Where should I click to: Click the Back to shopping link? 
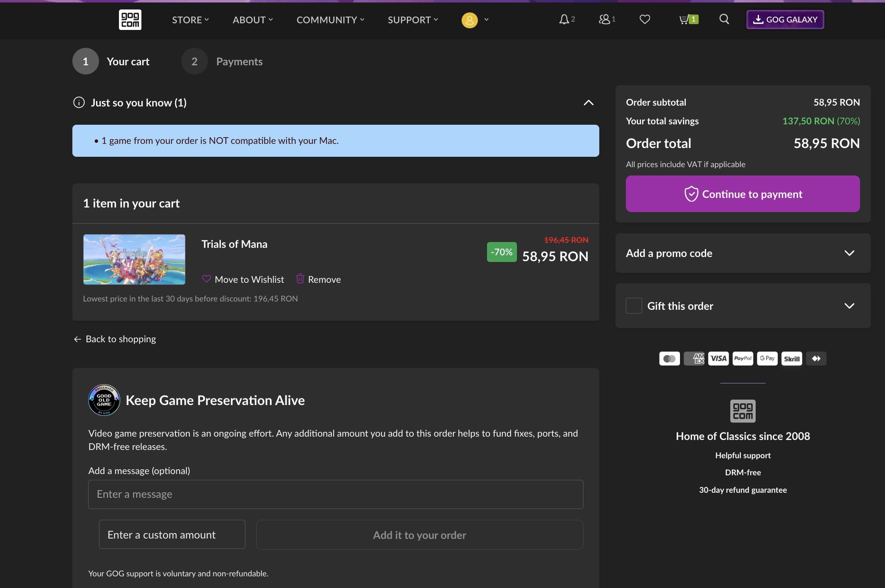pos(114,339)
